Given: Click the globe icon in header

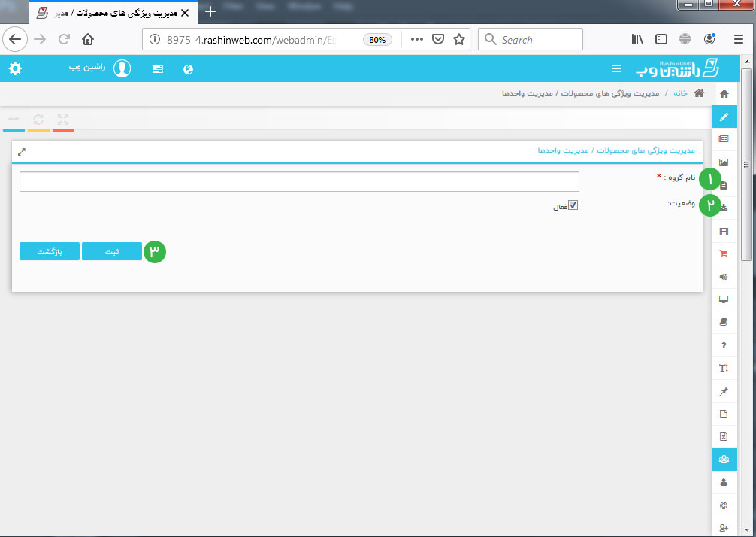Looking at the screenshot, I should (188, 69).
